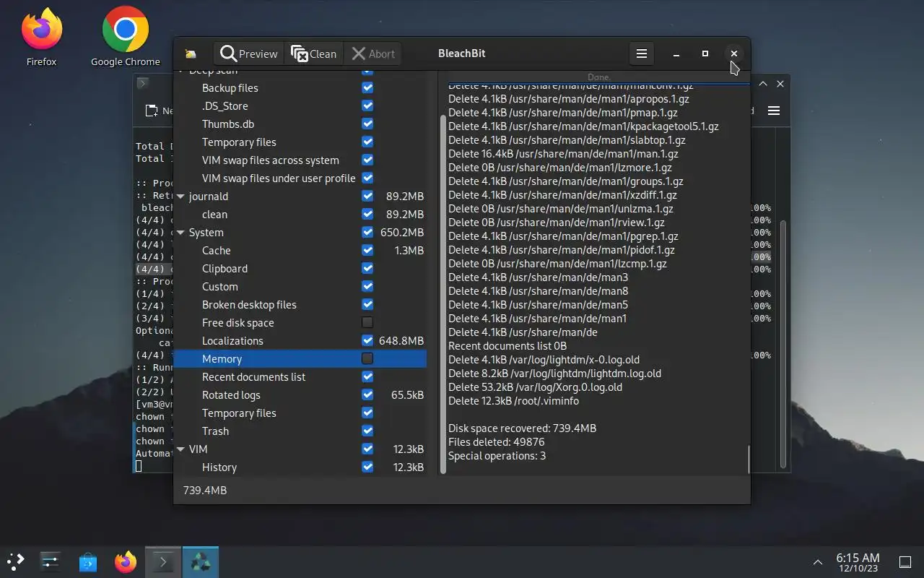Click the Files deleted: 49876 line
This screenshot has width=924, height=578.
pos(496,441)
